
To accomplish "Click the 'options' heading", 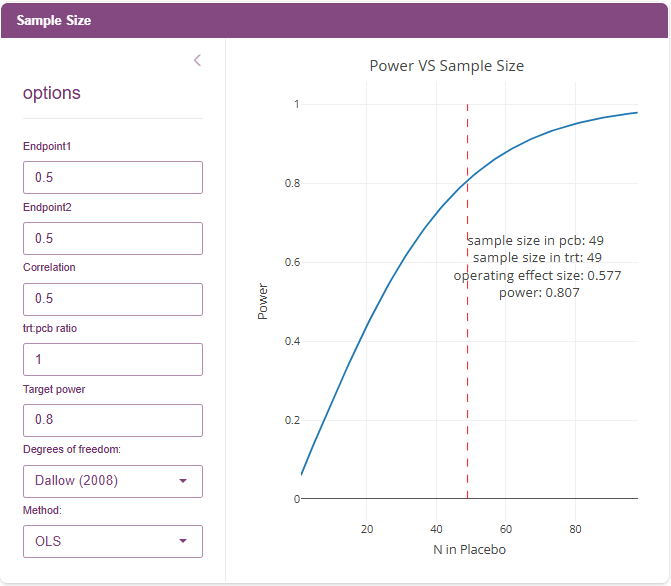I will 52,93.
